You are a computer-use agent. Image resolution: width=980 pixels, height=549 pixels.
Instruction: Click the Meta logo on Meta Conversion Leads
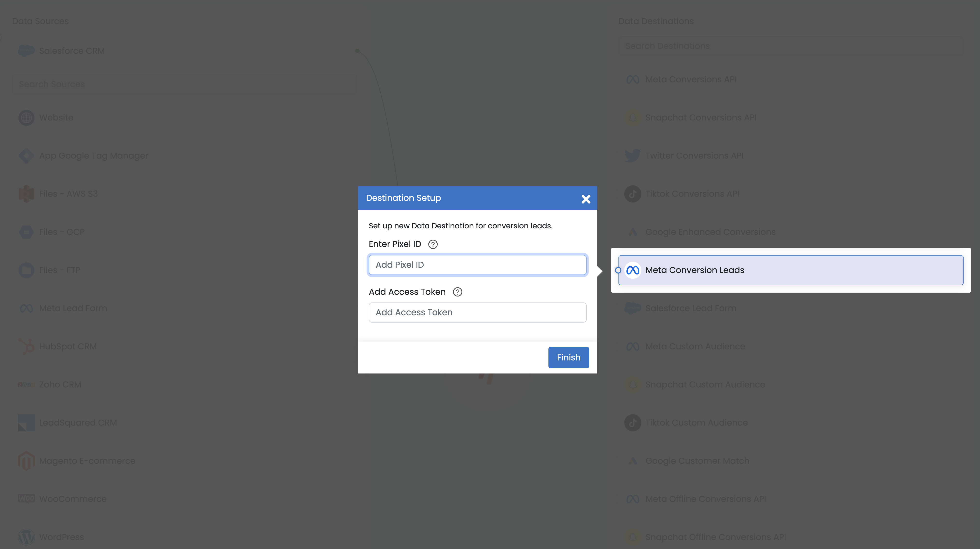point(633,270)
